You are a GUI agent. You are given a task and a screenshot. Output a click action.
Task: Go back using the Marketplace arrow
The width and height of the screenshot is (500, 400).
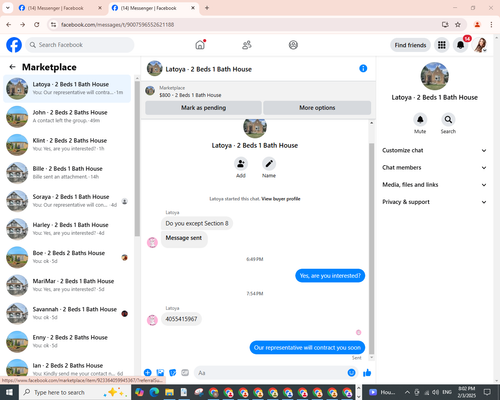click(x=12, y=67)
